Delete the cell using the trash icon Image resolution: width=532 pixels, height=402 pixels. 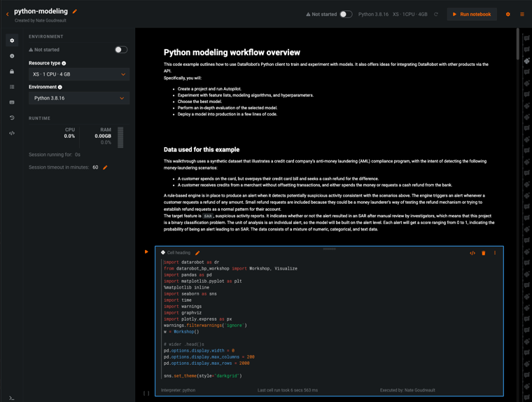(483, 253)
